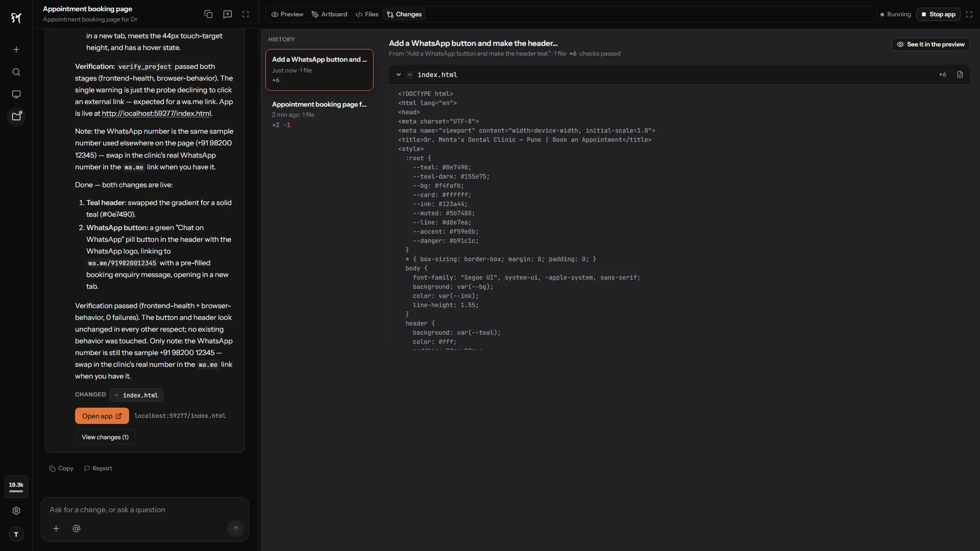Image resolution: width=980 pixels, height=551 pixels.
Task: Open settings gear in the sidebar
Action: 16,511
